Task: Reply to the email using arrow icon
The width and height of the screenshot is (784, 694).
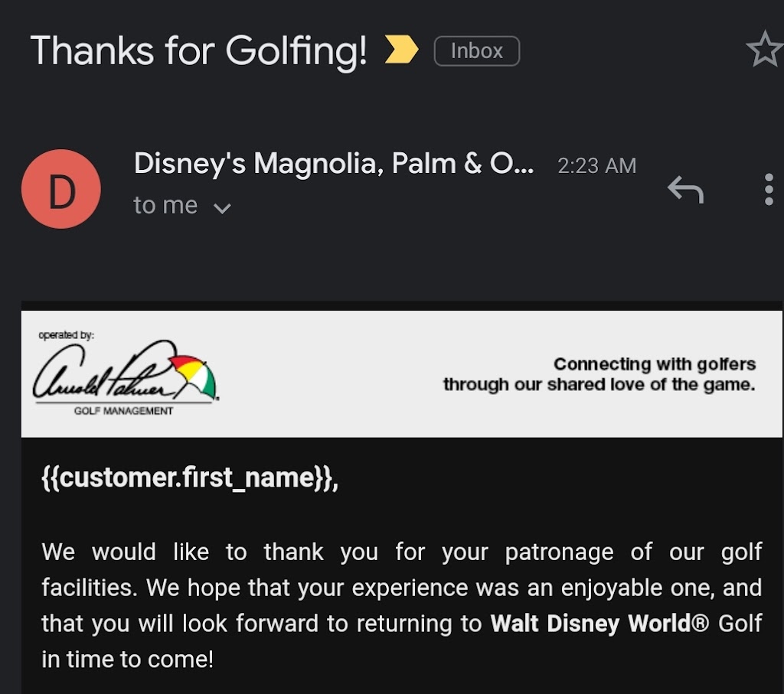Action: click(684, 189)
